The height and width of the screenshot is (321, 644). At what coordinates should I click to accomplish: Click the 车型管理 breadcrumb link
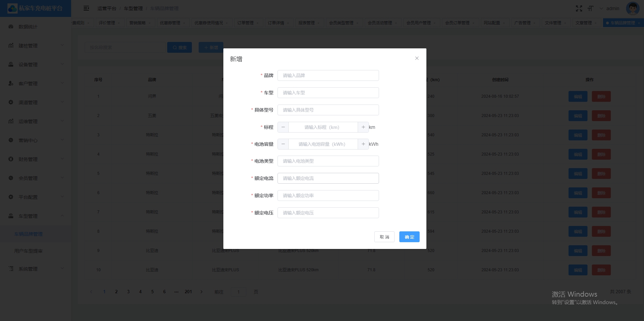(133, 8)
